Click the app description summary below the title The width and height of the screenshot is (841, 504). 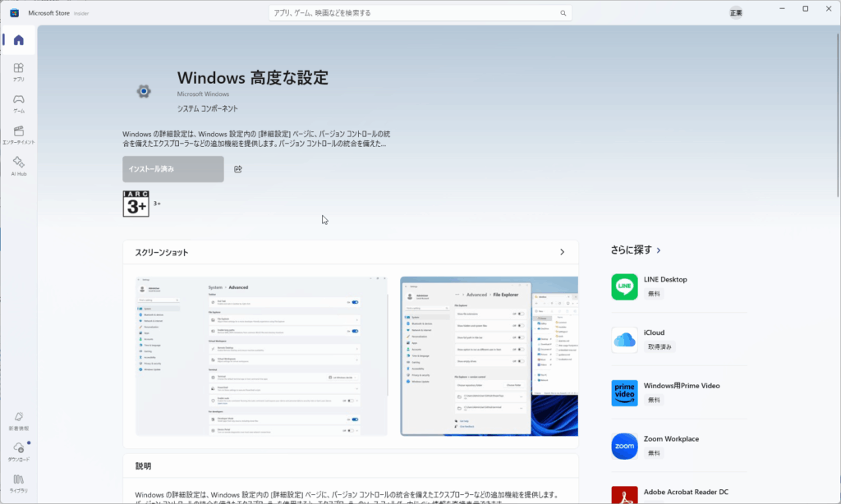[256, 139]
